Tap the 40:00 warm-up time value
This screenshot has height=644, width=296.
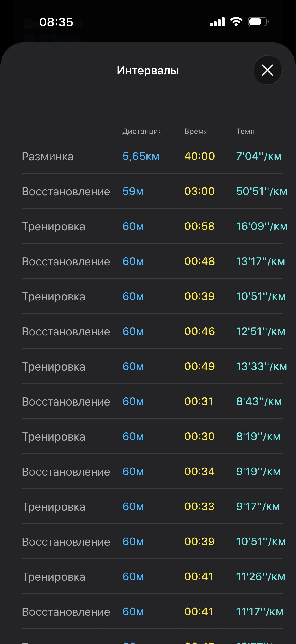(x=199, y=156)
